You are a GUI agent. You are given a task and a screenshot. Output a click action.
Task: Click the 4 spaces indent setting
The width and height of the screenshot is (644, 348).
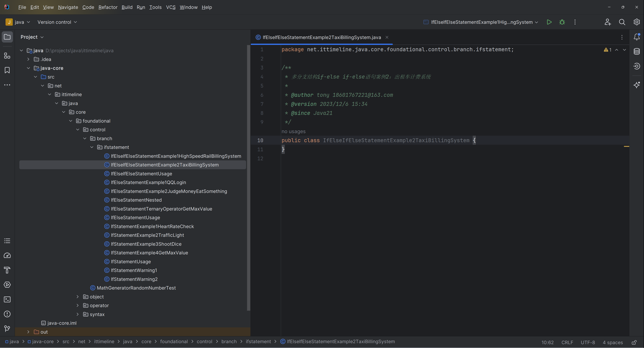coord(613,342)
